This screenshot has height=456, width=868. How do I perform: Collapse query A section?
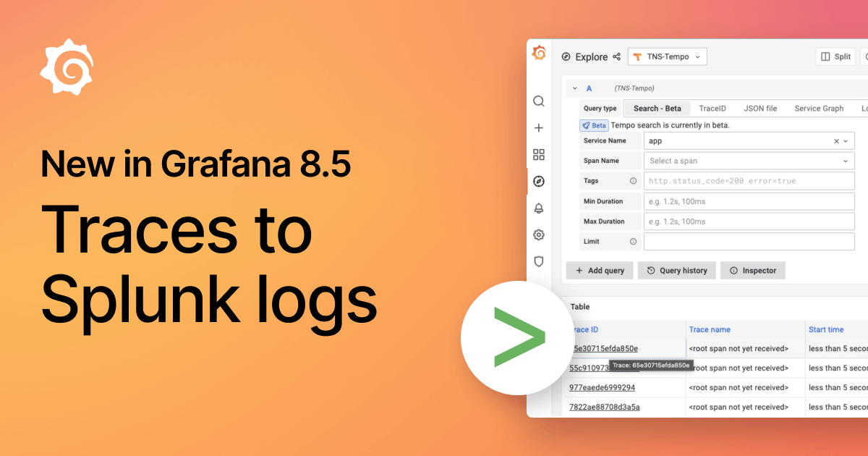(x=575, y=88)
